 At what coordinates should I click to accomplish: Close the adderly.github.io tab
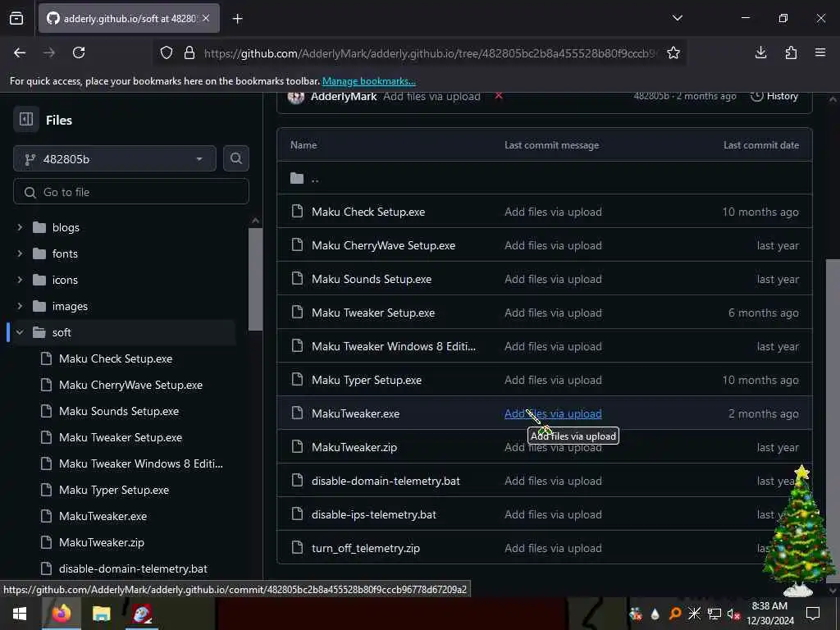206,18
